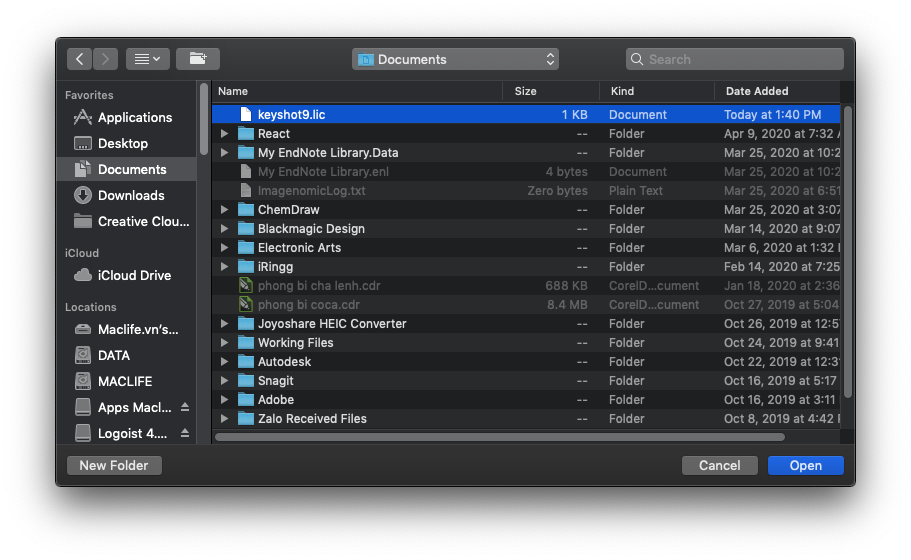This screenshot has height=560, width=911.
Task: Expand the Autodesk folder disclosure triangle
Action: click(225, 362)
